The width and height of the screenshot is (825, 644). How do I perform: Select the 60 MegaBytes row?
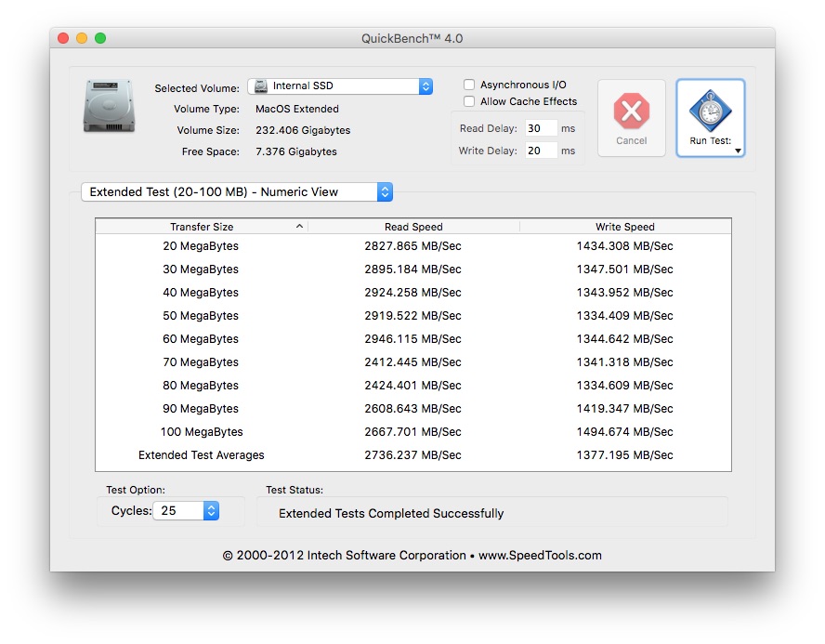point(413,339)
